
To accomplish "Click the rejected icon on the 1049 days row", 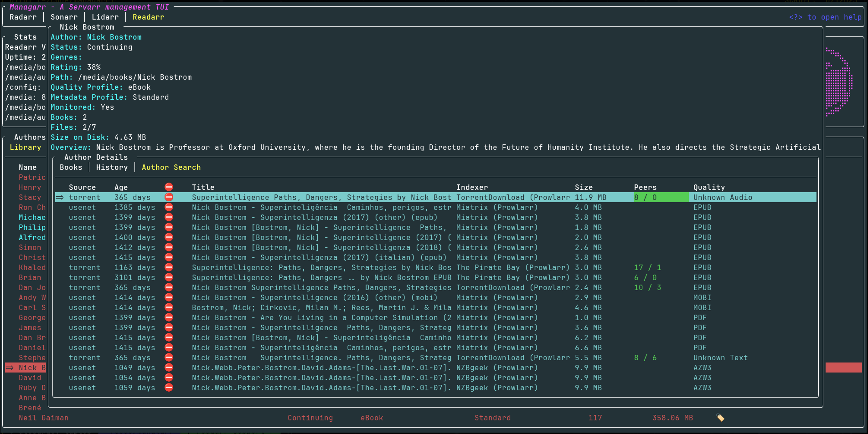I will click(169, 368).
